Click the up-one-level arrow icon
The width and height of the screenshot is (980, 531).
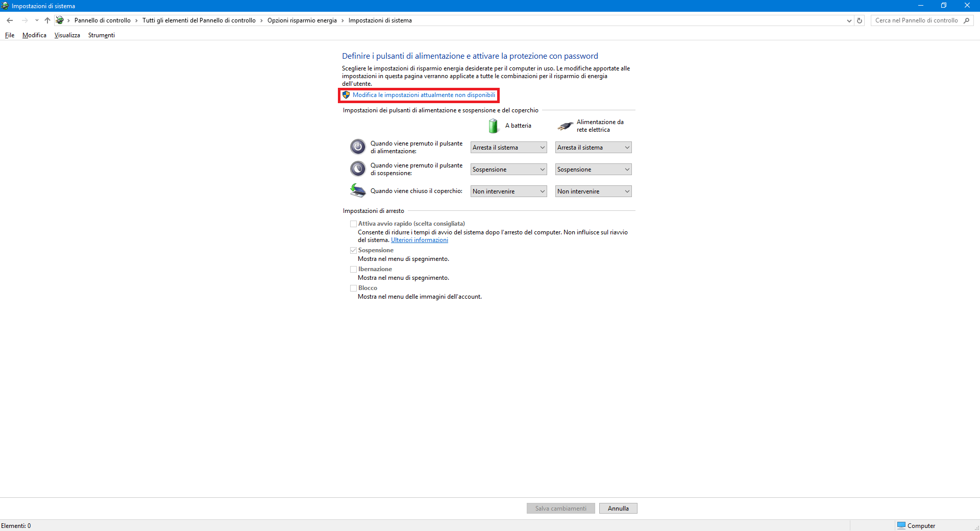coord(47,20)
